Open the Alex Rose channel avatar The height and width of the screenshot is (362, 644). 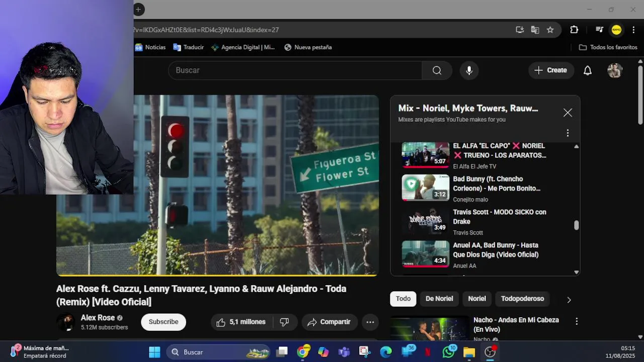65,322
